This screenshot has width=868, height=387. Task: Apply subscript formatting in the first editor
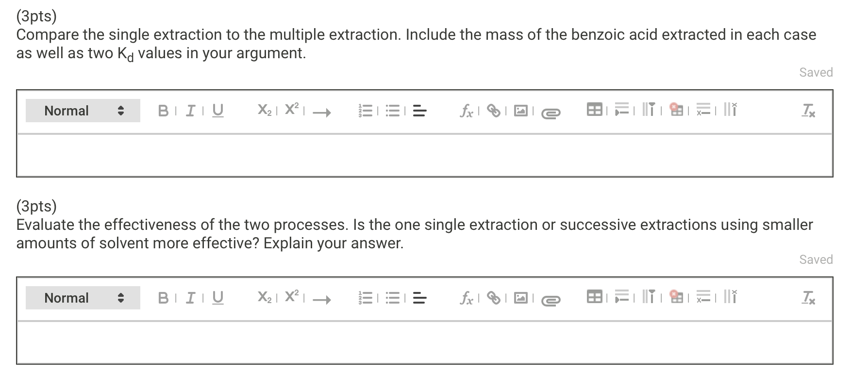point(265,111)
